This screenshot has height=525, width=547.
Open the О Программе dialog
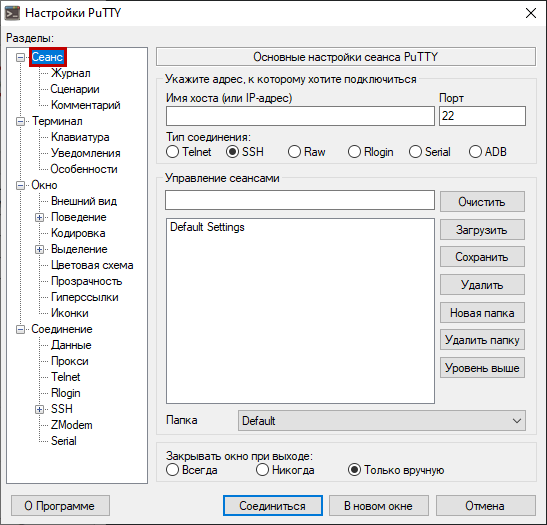coord(60,506)
